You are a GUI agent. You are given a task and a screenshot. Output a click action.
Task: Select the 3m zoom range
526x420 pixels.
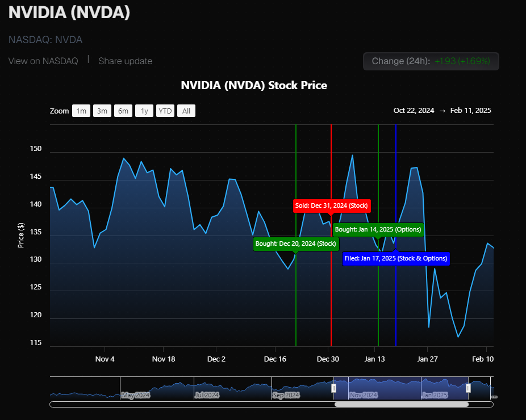pyautogui.click(x=102, y=111)
